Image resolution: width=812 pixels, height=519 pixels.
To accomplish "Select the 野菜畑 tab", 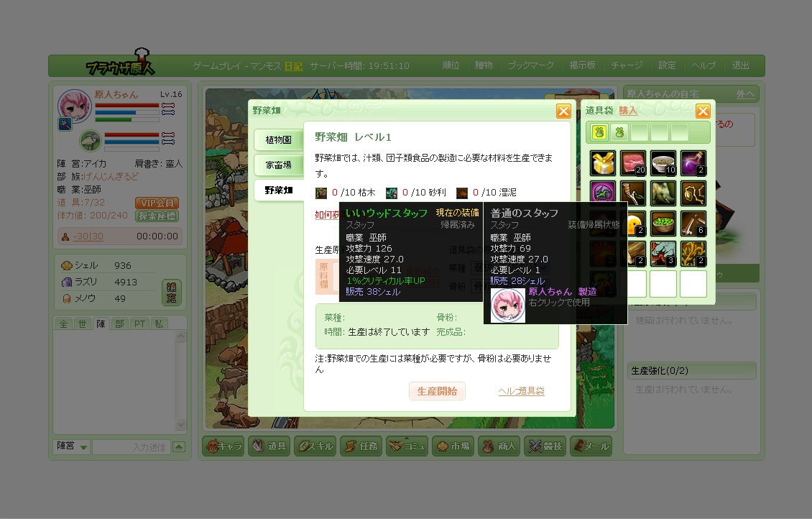I will pos(279,190).
